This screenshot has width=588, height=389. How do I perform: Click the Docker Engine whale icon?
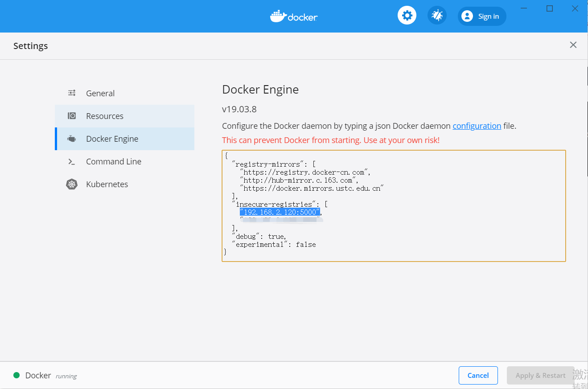[x=72, y=139]
